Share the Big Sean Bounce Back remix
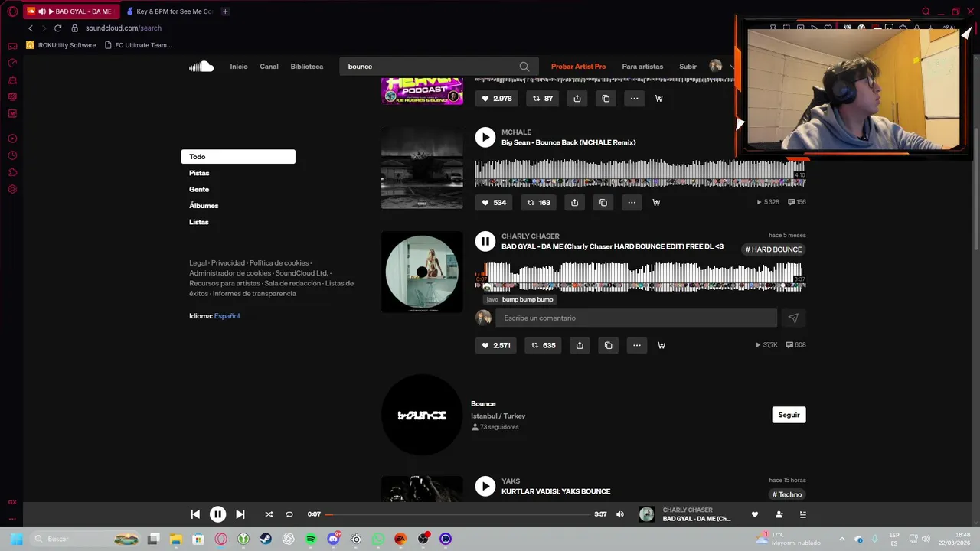The width and height of the screenshot is (980, 551). pos(575,203)
